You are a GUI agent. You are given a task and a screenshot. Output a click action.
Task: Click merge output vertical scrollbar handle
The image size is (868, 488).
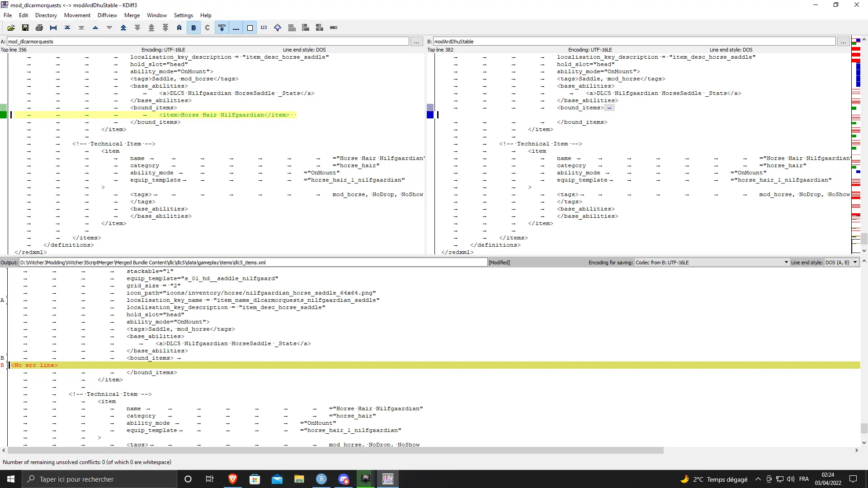pyautogui.click(x=864, y=428)
